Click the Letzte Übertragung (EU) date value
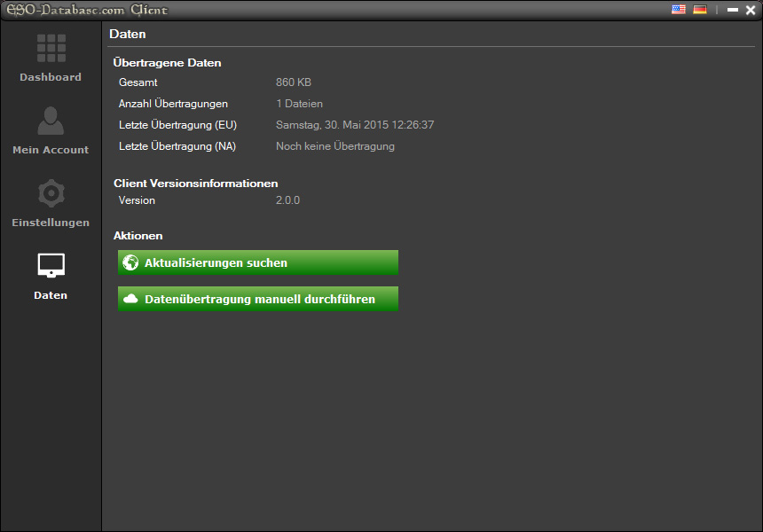763x532 pixels. point(355,125)
